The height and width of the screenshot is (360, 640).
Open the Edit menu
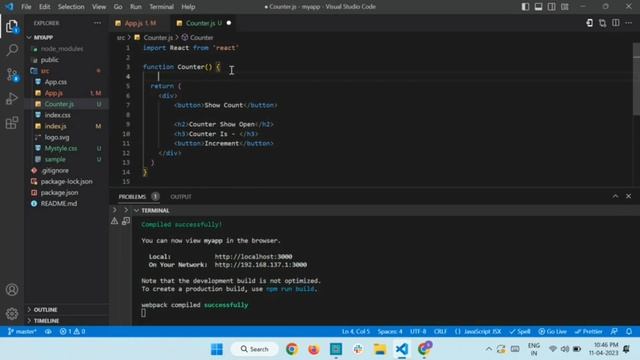click(x=44, y=7)
